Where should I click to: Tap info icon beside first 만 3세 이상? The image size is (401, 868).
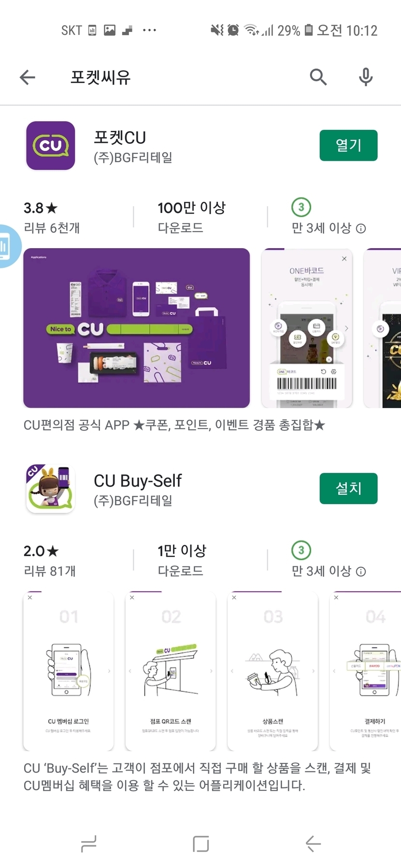pyautogui.click(x=361, y=228)
